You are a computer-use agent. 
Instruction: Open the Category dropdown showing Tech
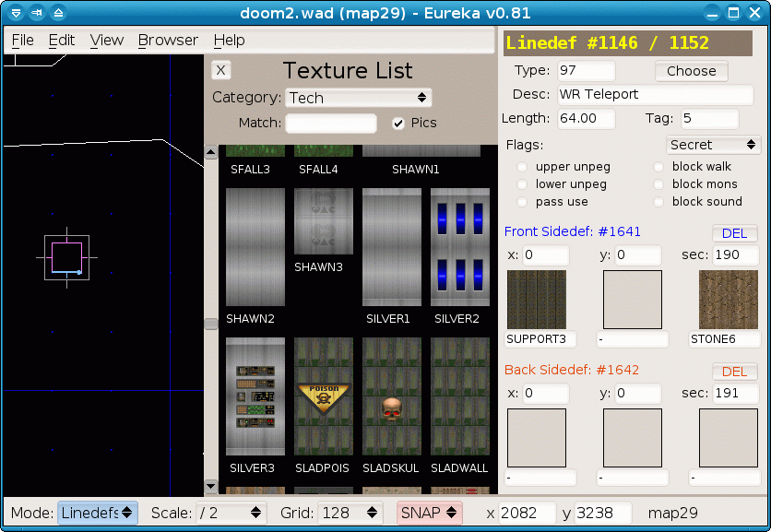(x=358, y=98)
